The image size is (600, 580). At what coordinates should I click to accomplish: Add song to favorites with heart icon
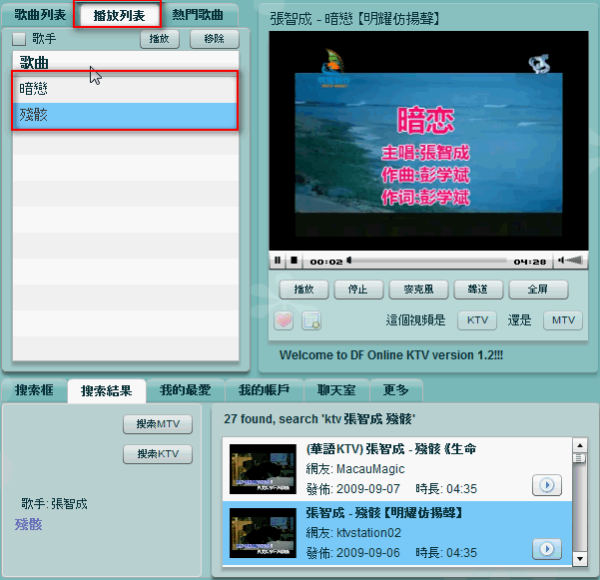[x=284, y=320]
